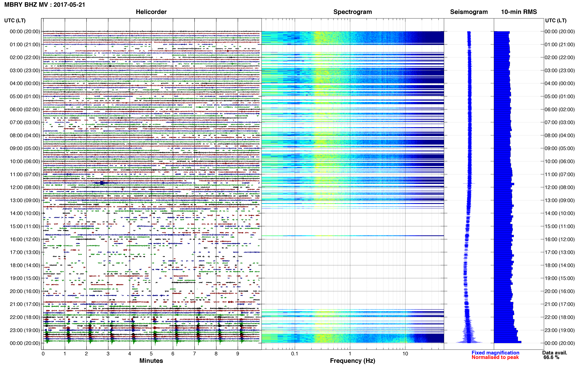Click frequency tick label 0.1
The height and width of the screenshot is (368, 588).
point(295,354)
